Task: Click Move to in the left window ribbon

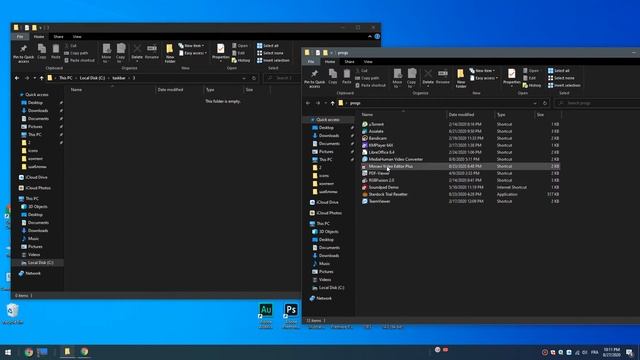Action: click(x=106, y=53)
